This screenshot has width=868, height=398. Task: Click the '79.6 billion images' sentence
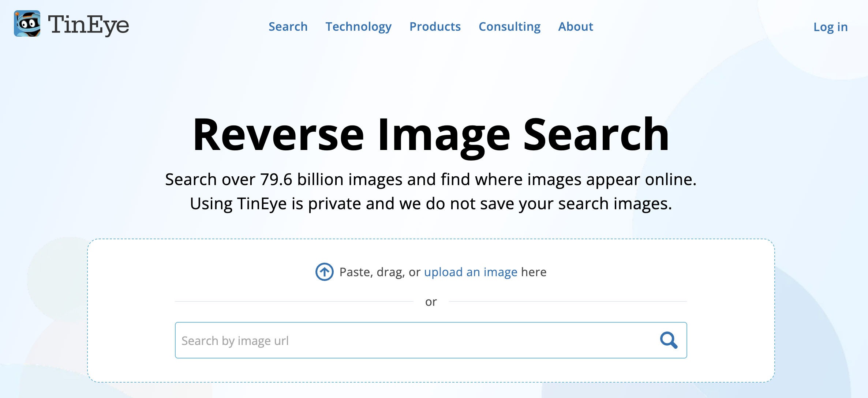point(431,180)
